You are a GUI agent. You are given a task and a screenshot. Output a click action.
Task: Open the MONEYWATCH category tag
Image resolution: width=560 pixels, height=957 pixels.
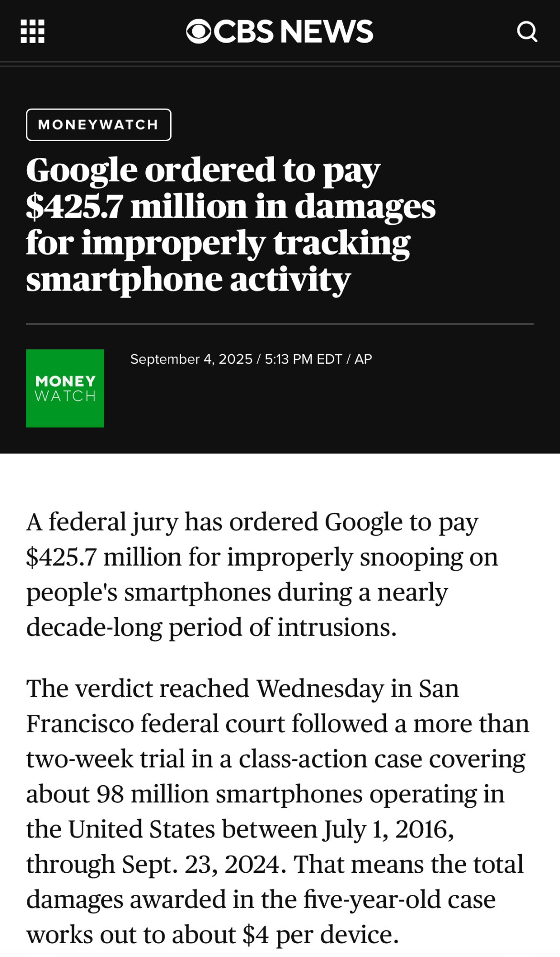99,125
